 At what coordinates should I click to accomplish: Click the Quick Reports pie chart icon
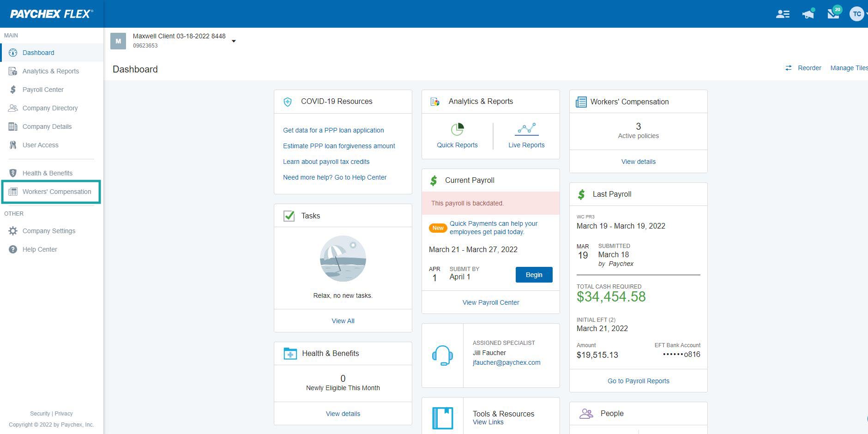point(457,129)
